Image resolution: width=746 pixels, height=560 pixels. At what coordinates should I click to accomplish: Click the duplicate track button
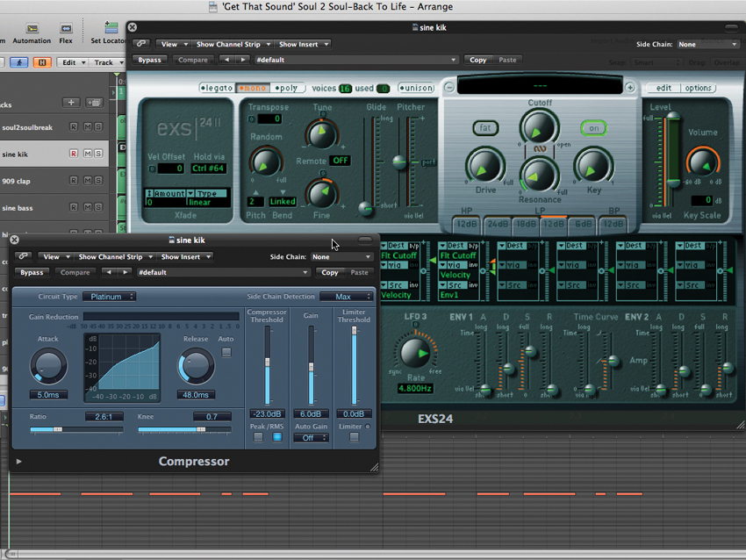click(x=94, y=103)
